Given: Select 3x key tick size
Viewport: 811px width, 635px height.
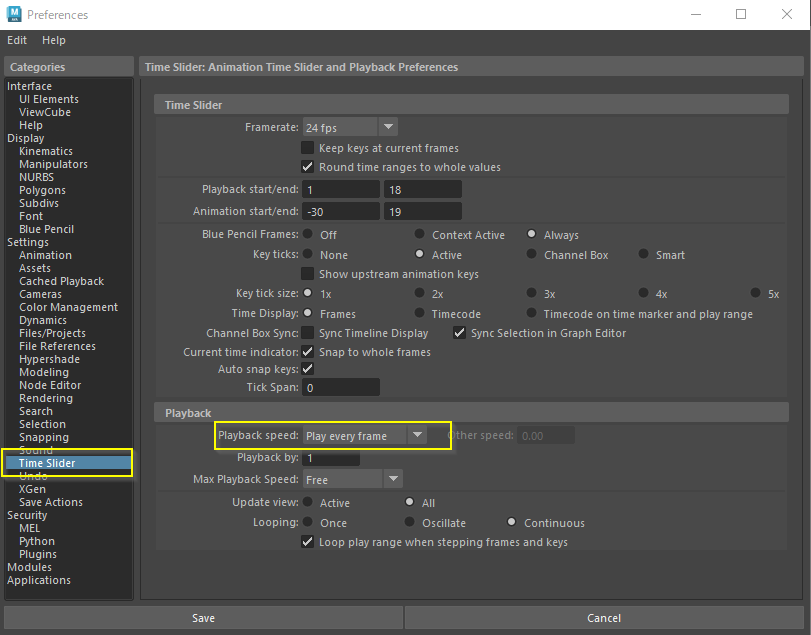Looking at the screenshot, I should 532,294.
